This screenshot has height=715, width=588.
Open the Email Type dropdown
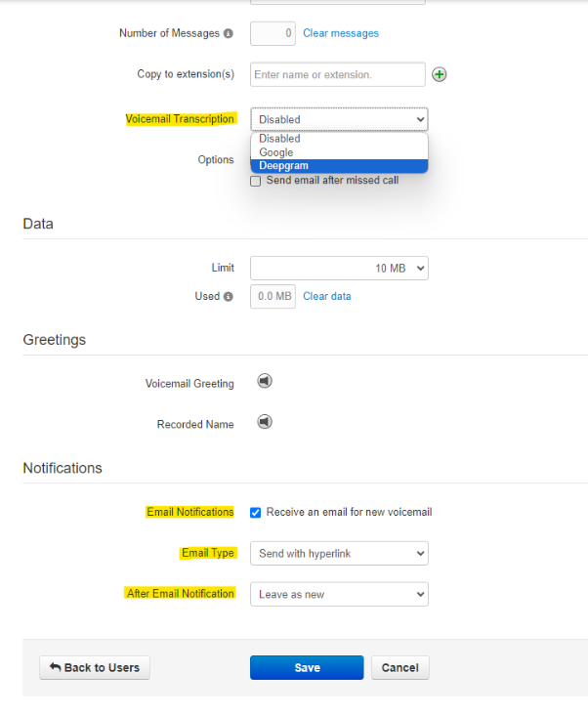(x=339, y=553)
